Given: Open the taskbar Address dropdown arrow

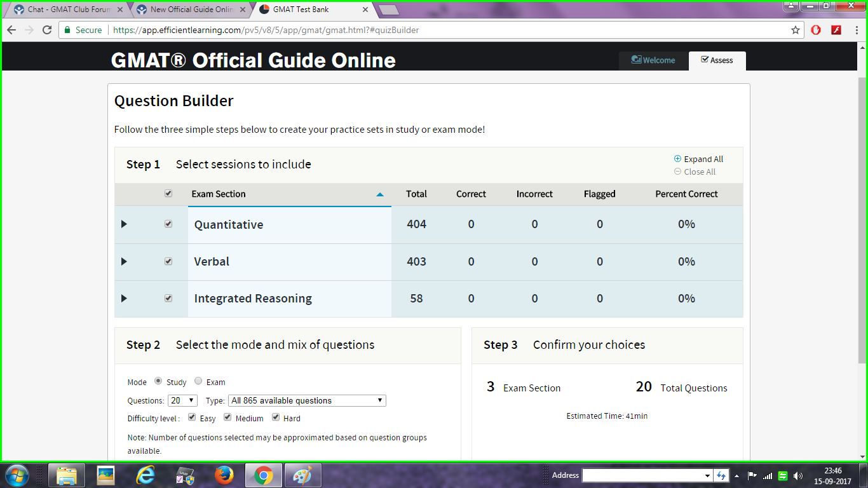Looking at the screenshot, I should tap(707, 475).
